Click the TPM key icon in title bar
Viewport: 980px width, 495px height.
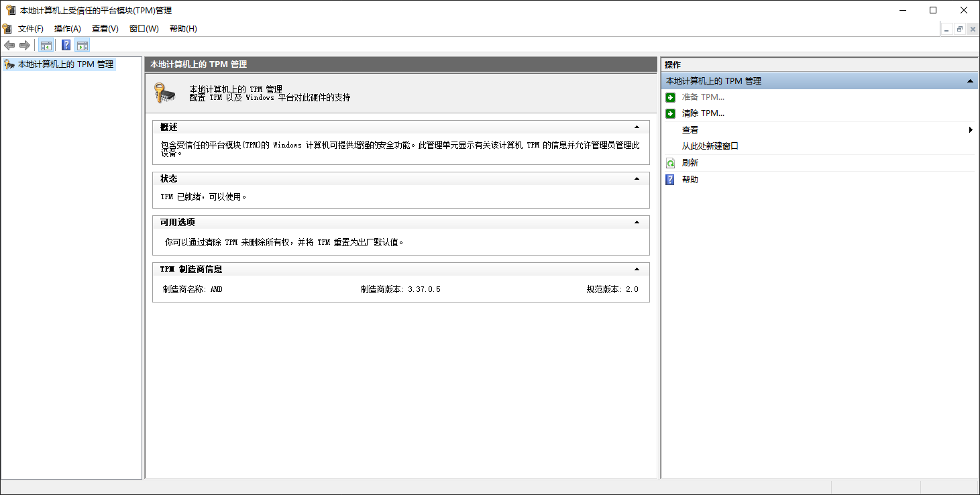point(11,10)
